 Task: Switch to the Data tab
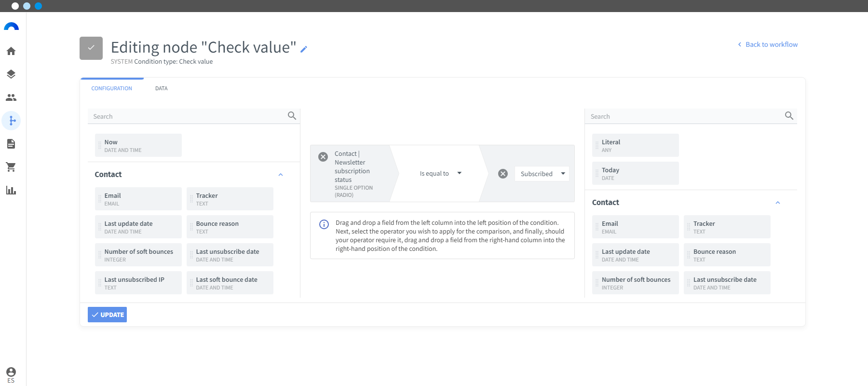tap(162, 88)
